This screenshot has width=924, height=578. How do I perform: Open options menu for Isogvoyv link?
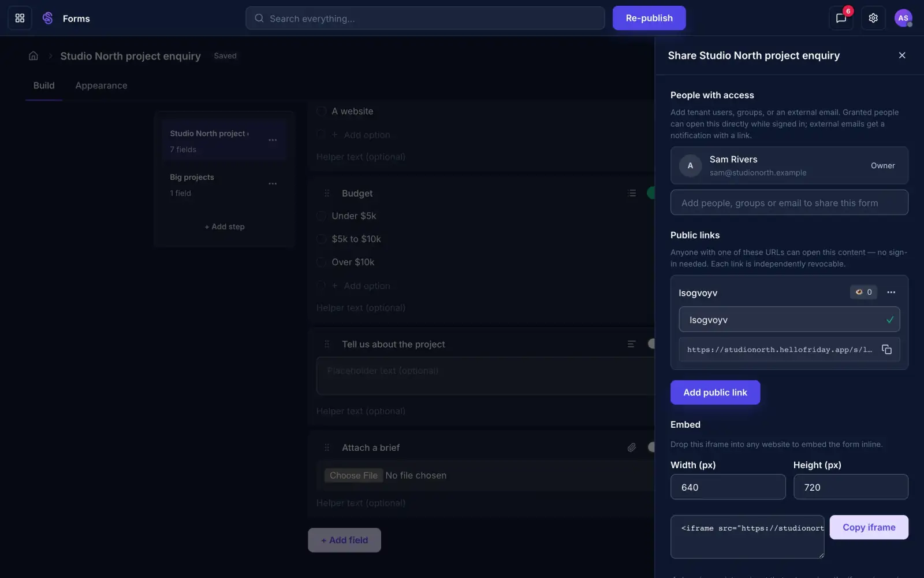[x=891, y=292]
